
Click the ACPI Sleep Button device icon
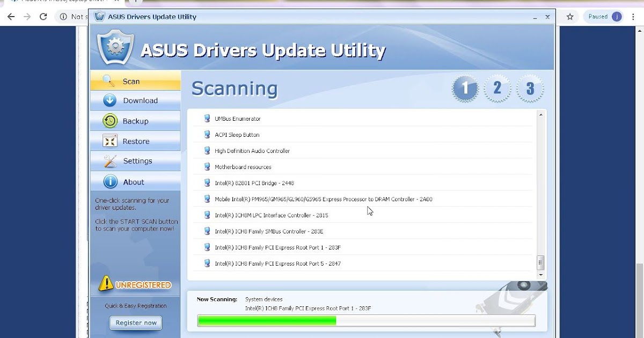pyautogui.click(x=207, y=135)
